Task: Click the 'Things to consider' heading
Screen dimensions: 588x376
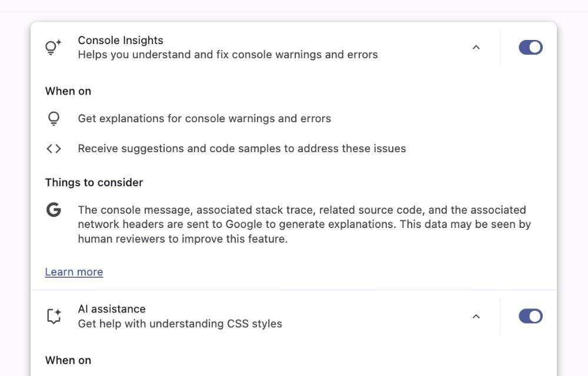Action: [x=94, y=183]
